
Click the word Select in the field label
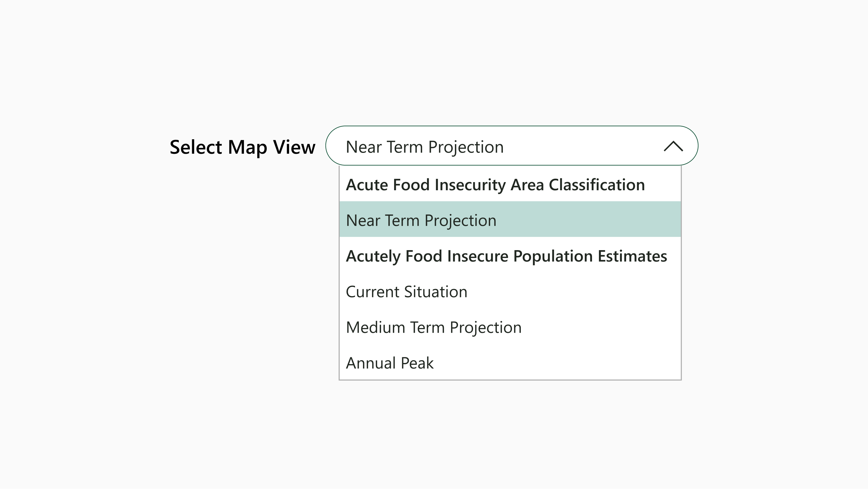[x=196, y=147]
